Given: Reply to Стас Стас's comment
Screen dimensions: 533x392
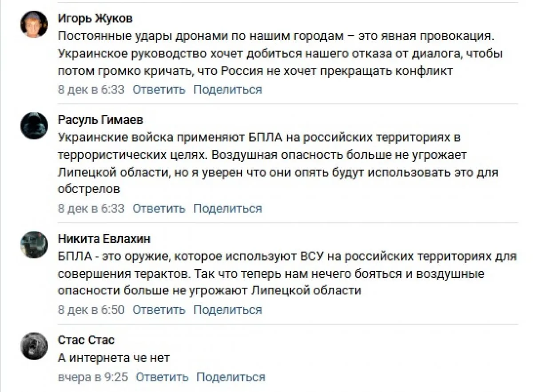Looking at the screenshot, I should [x=162, y=377].
